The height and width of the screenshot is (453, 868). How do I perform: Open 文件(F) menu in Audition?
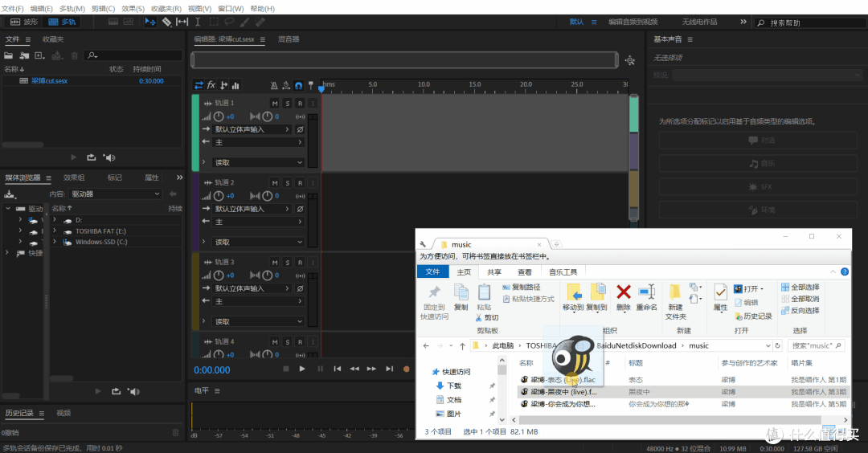(x=13, y=9)
